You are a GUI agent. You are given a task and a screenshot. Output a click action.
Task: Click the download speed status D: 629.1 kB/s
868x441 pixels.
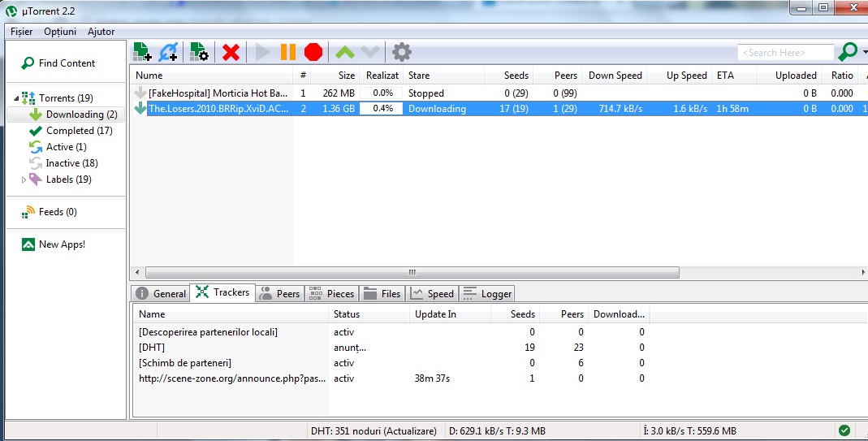pos(497,431)
